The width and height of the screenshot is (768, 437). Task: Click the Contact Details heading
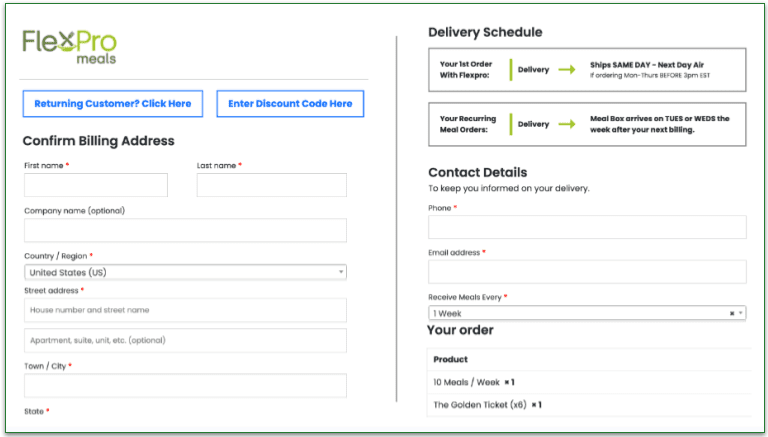click(478, 172)
